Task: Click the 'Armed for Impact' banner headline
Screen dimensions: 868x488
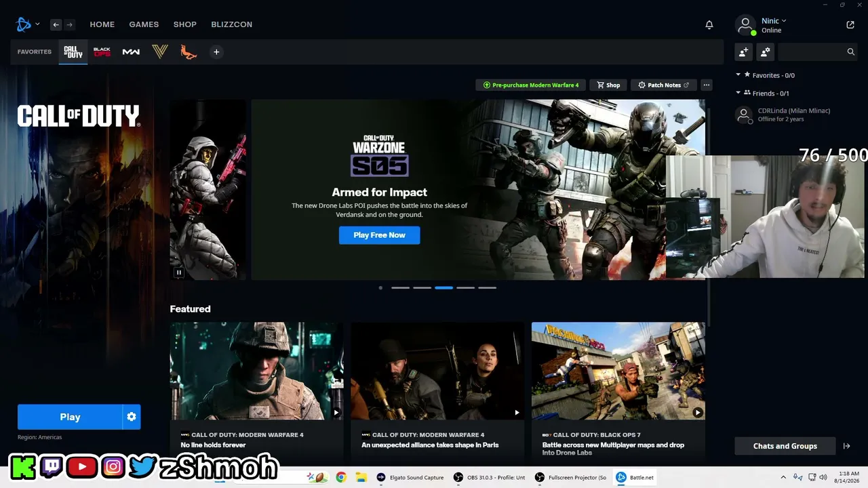Action: coord(380,192)
